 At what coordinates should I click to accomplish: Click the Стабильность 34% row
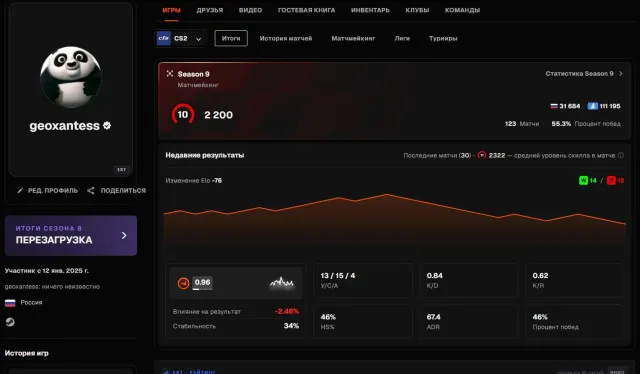236,326
